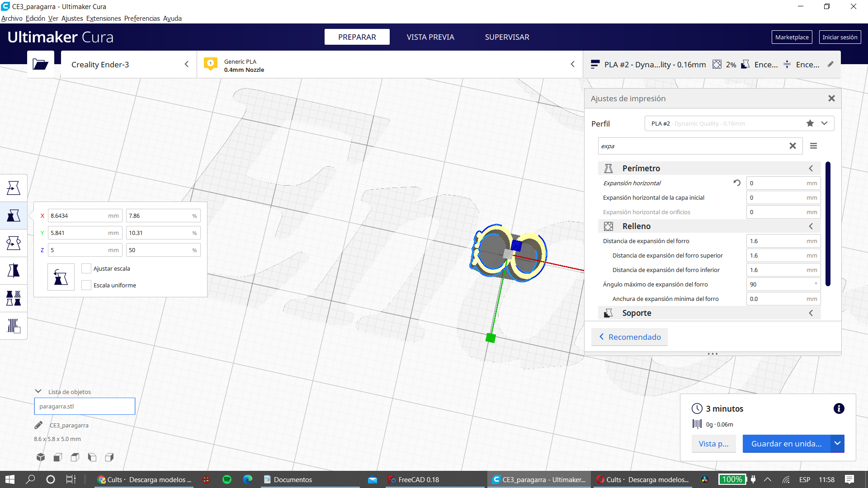Open the Ajustes menu
868x488 pixels.
72,19
